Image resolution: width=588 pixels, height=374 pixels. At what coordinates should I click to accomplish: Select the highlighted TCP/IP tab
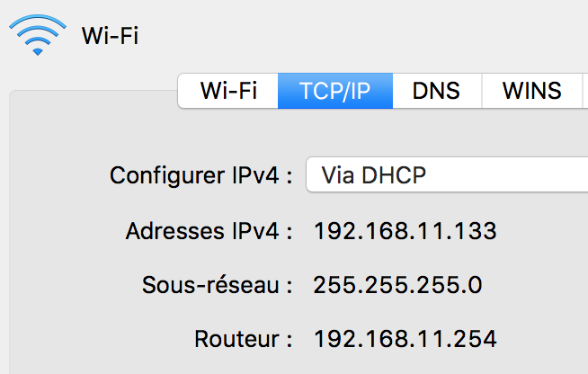(335, 91)
